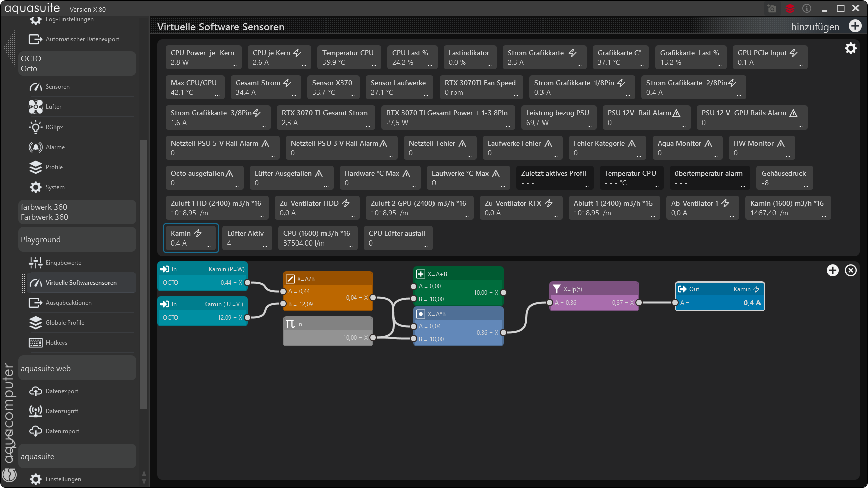Click the hinzufügen plus icon
The width and height of the screenshot is (868, 488).
(x=855, y=26)
